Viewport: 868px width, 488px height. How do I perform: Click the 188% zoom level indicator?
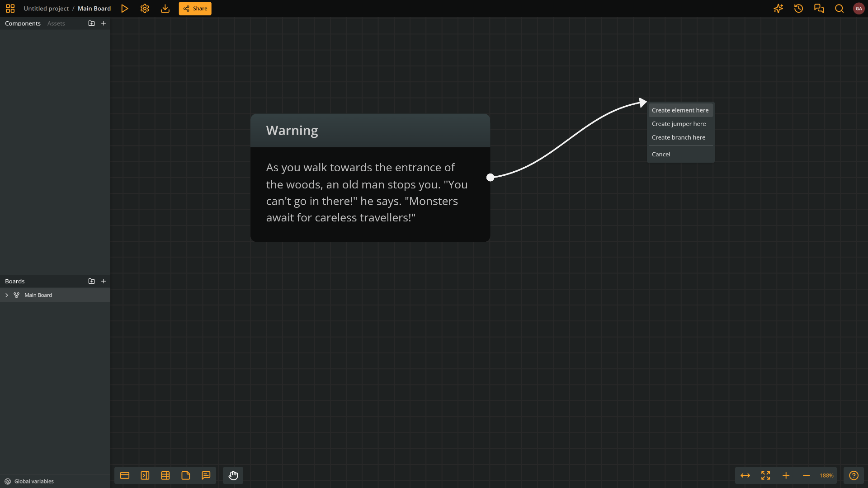(826, 475)
